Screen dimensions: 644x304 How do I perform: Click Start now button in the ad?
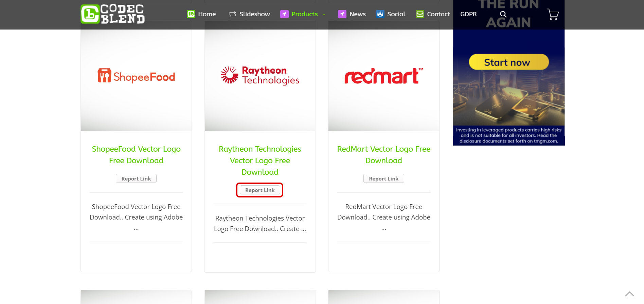point(508,62)
